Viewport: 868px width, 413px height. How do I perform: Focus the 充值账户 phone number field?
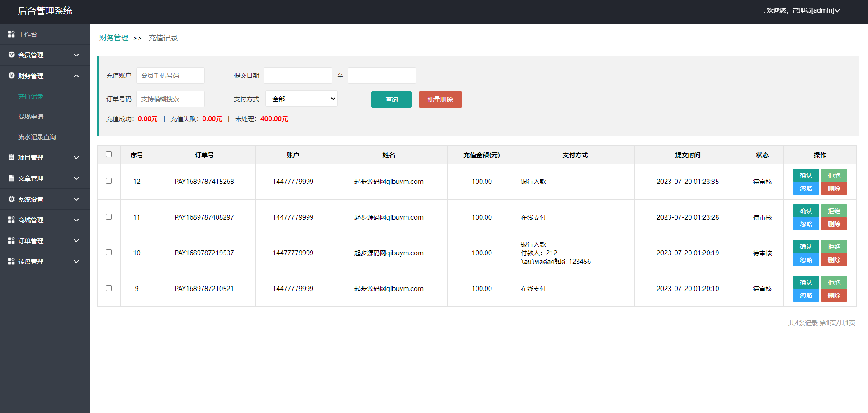pyautogui.click(x=170, y=75)
